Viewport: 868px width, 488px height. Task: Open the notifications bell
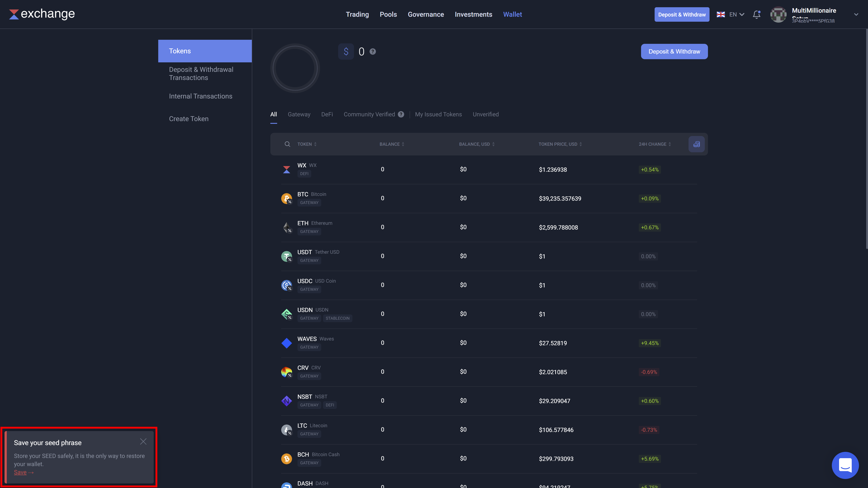757,14
